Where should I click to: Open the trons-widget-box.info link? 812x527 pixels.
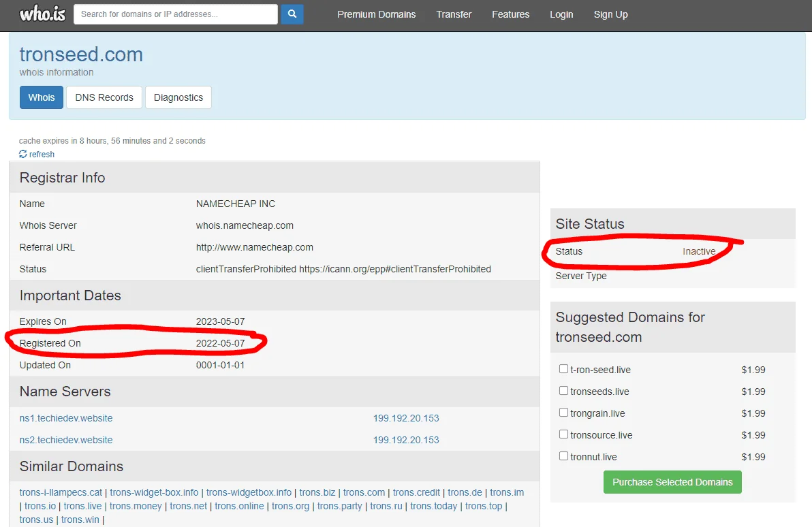(154, 492)
